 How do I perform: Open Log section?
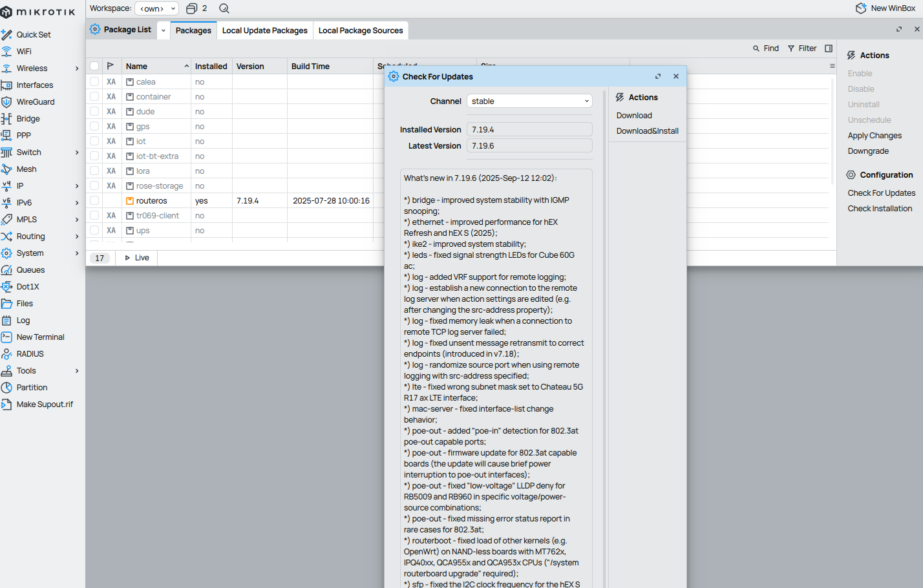point(23,320)
